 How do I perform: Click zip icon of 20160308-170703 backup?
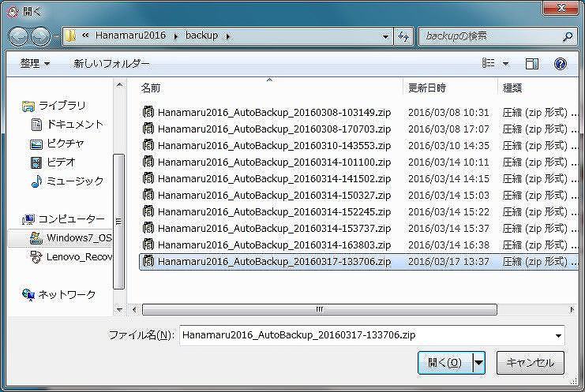coord(148,129)
